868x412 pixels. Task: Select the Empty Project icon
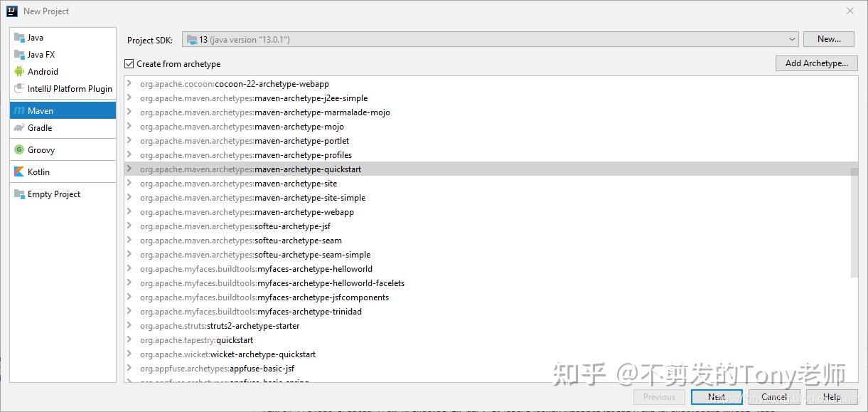(x=22, y=194)
